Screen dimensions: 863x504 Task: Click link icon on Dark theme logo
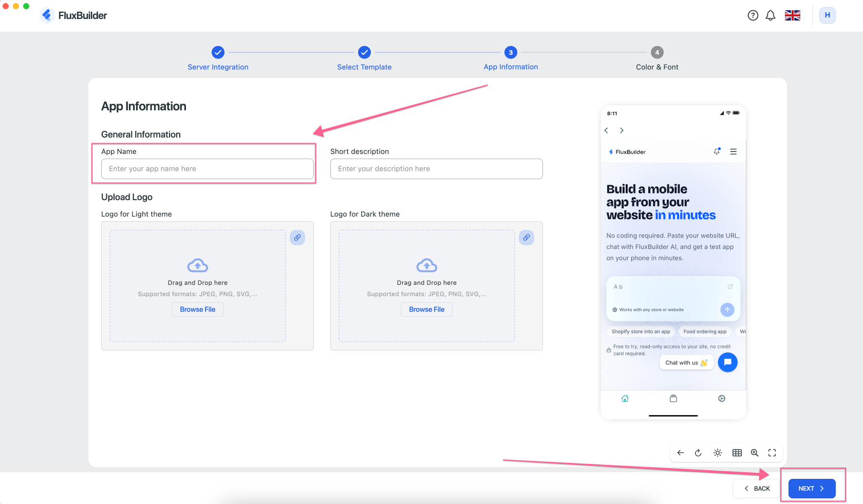(x=527, y=238)
